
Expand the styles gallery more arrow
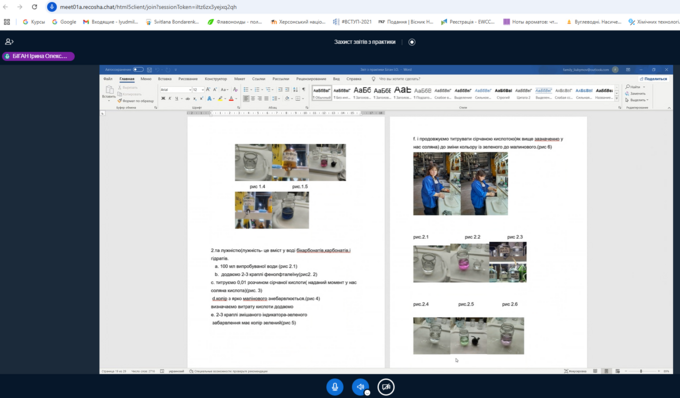click(617, 99)
